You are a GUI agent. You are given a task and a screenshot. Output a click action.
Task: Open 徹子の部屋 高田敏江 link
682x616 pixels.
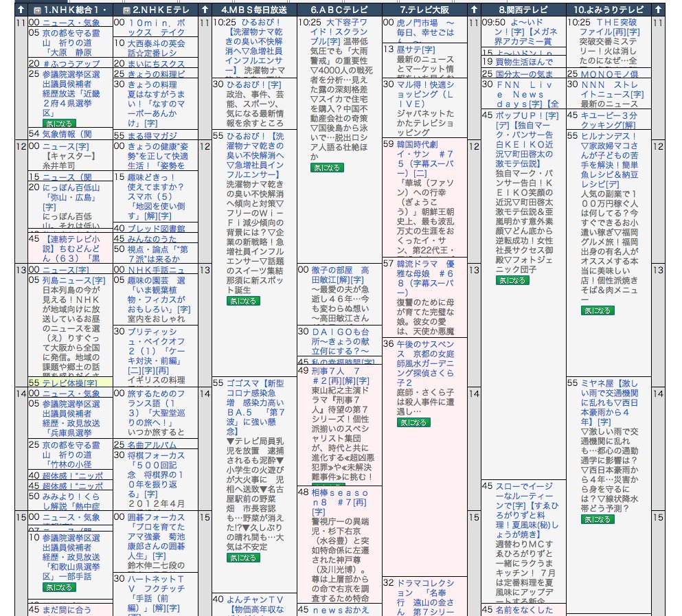tap(340, 275)
